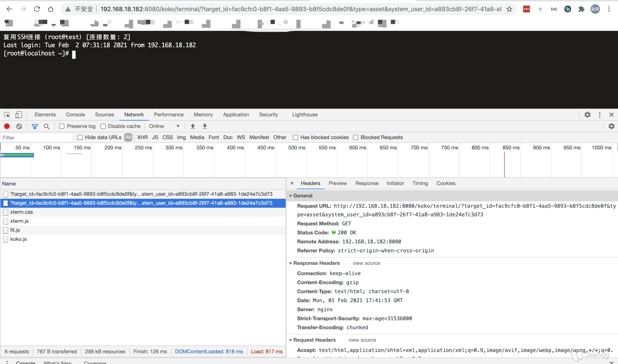
Task: Open DevTools settings gear
Action: 587,115
